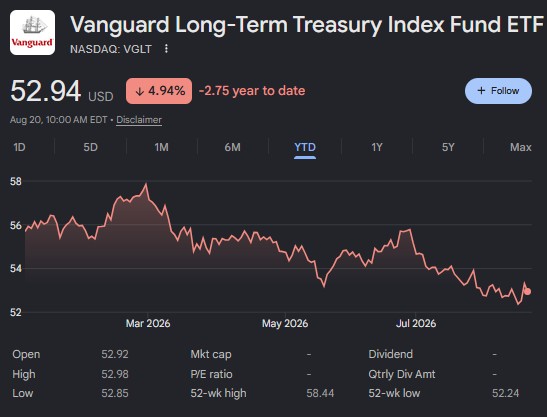Viewport: 547px width, 417px height.
Task: Click the current price dot on chart
Action: 527,291
